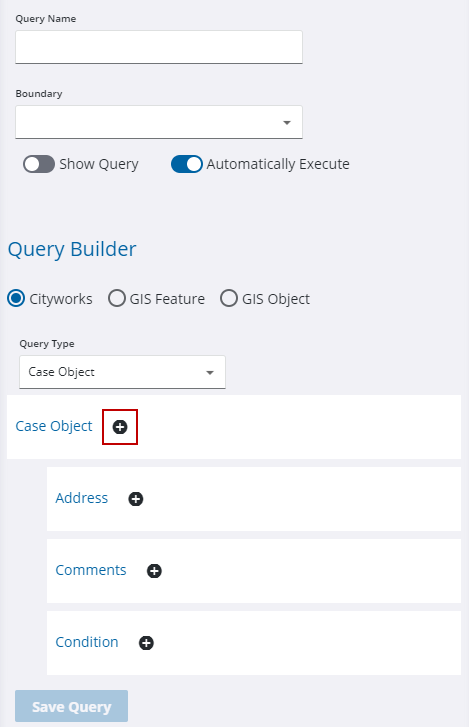The height and width of the screenshot is (727, 470).
Task: Open the Boundary dropdown list
Action: [159, 122]
